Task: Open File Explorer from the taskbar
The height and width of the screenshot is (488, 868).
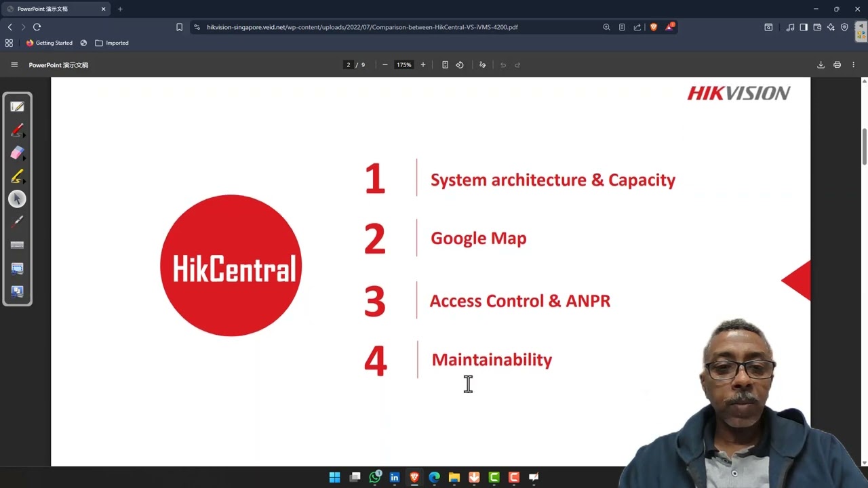Action: pos(454,477)
